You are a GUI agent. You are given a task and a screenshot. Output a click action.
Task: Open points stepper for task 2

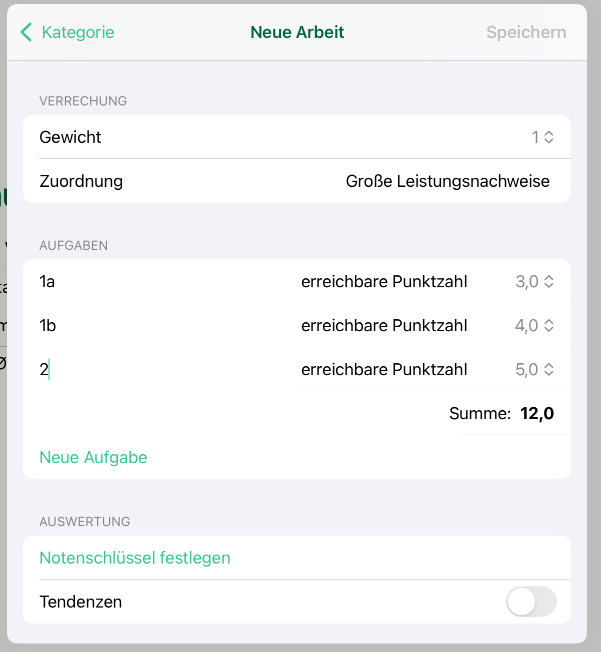pos(549,370)
